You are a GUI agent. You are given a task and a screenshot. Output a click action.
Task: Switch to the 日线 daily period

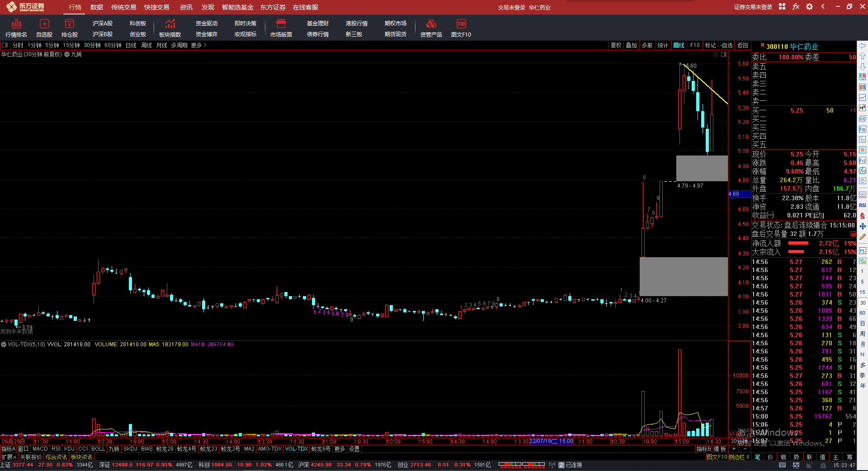coord(131,45)
